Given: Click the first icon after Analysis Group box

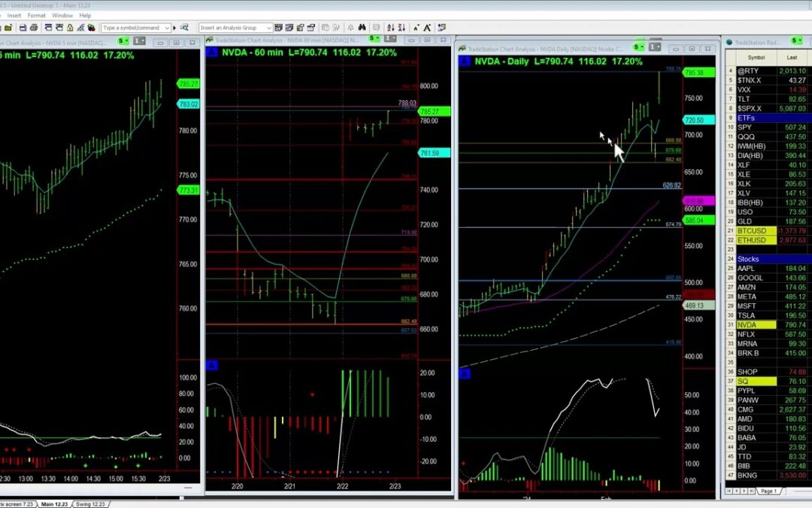Looking at the screenshot, I should [279, 28].
